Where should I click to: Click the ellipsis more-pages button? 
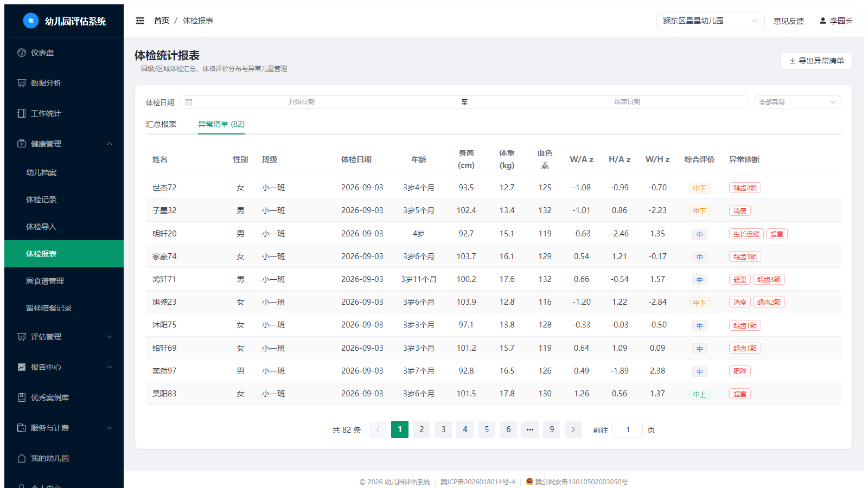tap(530, 429)
